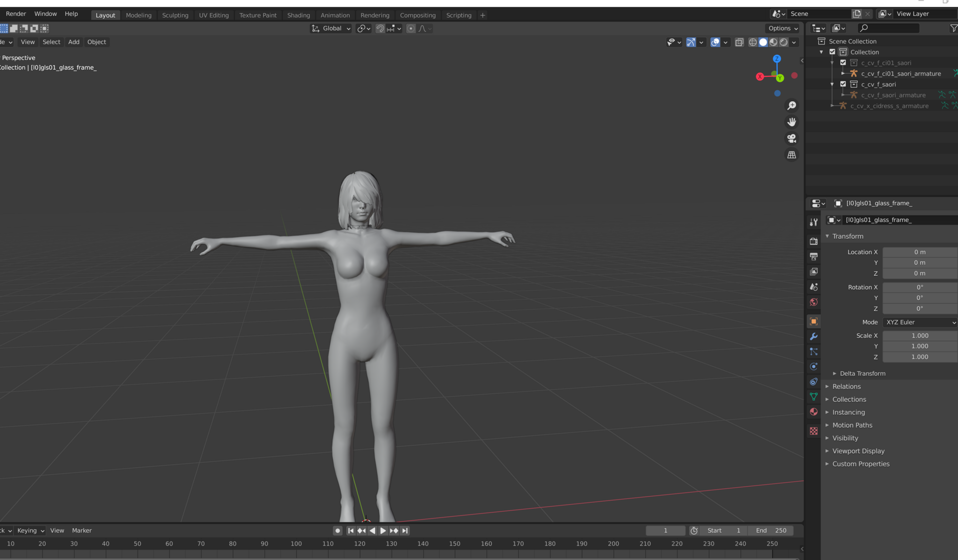
Task: Switch to rendered viewport shading
Action: 784,42
